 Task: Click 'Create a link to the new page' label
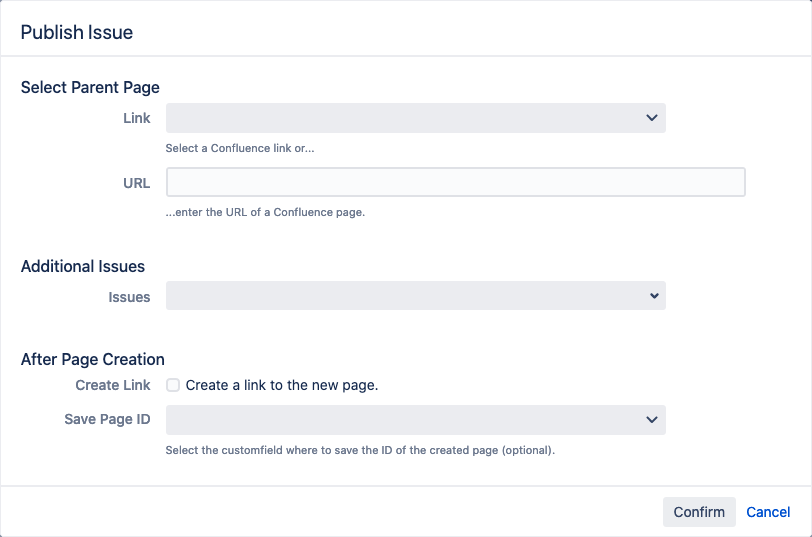point(282,385)
